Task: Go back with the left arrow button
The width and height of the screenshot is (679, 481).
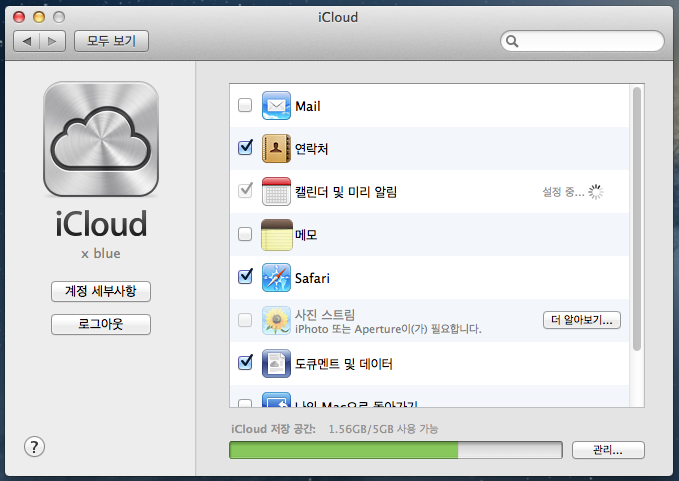Action: pos(27,41)
